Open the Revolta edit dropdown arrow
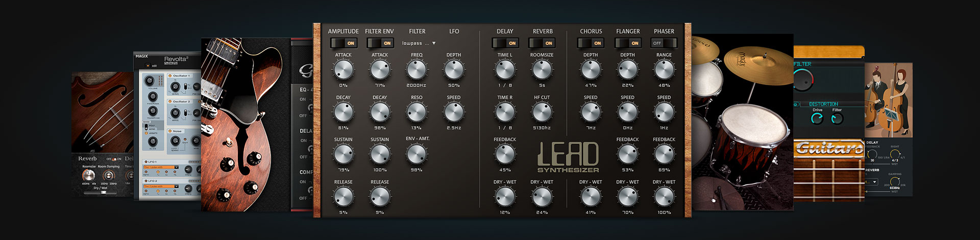The image size is (980, 240). pos(148,66)
